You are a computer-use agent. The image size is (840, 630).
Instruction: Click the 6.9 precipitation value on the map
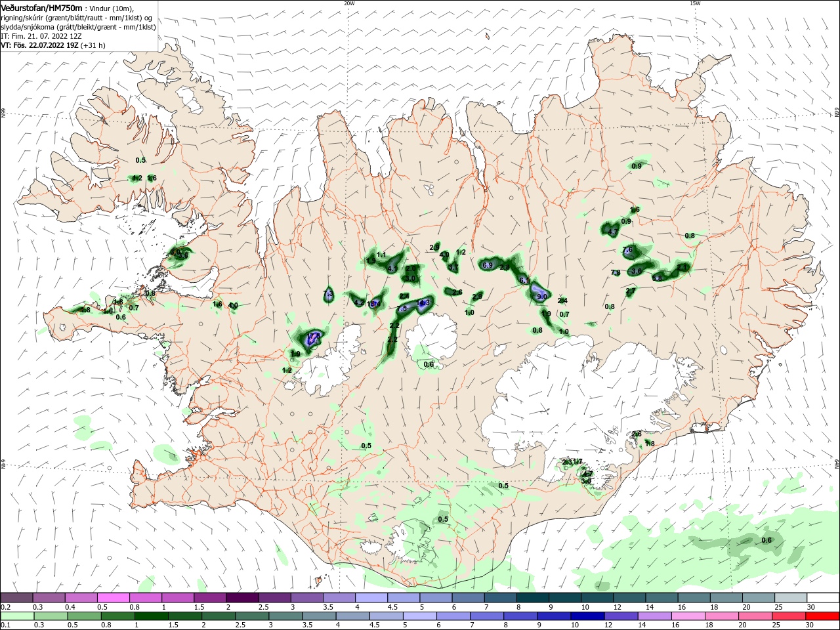(x=488, y=265)
